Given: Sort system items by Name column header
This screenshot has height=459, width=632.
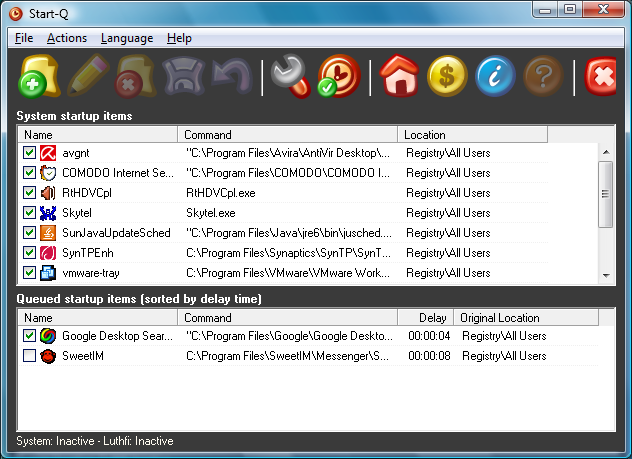Looking at the screenshot, I should 97,135.
